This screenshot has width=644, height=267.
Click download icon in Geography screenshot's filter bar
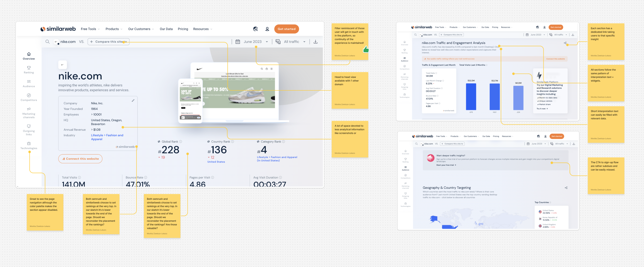[x=574, y=144]
